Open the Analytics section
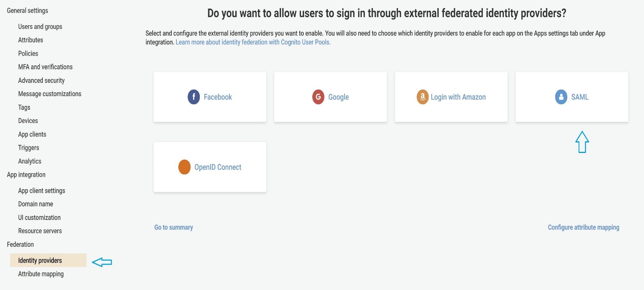This screenshot has height=290, width=644. [x=30, y=161]
